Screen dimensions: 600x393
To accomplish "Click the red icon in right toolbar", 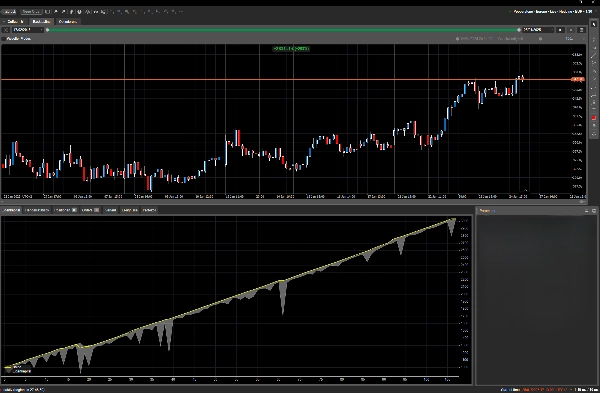I will click(x=594, y=118).
